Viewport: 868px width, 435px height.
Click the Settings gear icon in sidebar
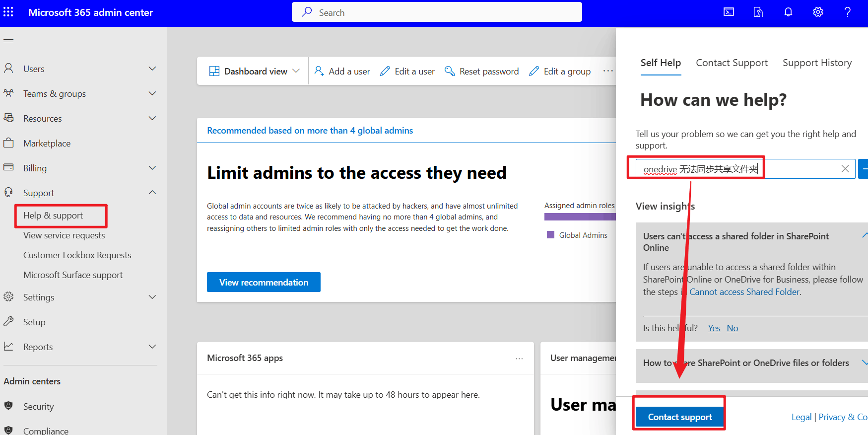(8, 297)
